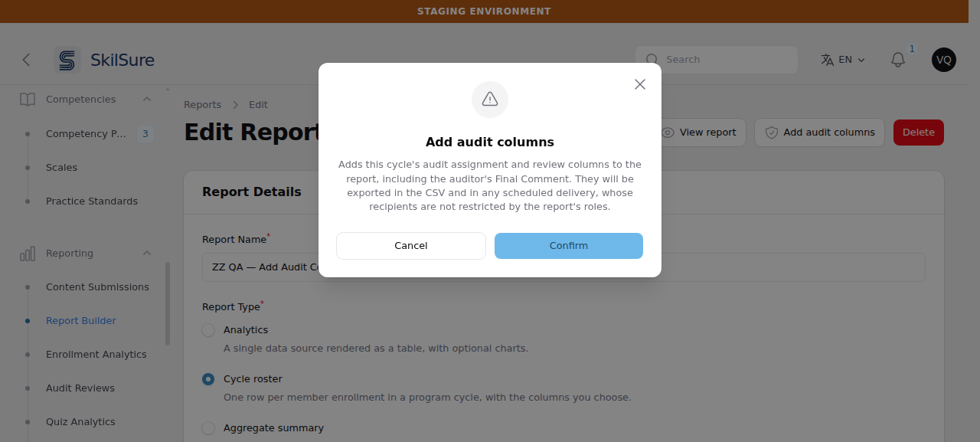Click shield icon on Add audit columns
Image resolution: width=980 pixels, height=442 pixels.
coord(772,133)
